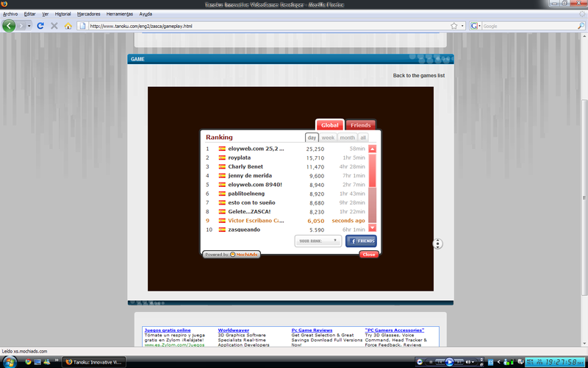
Task: Click the Windows Start orb
Action: 9,361
